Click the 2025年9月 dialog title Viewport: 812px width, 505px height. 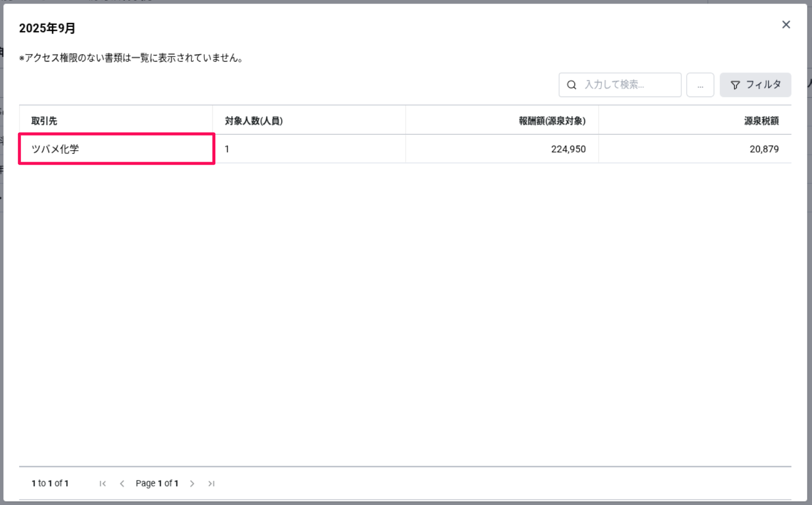coord(47,29)
